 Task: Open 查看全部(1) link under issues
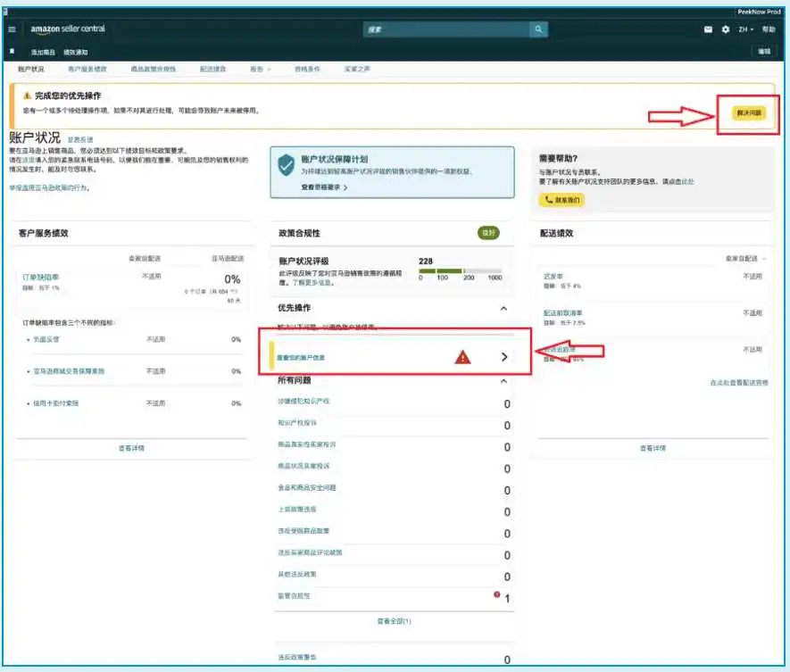click(x=394, y=621)
